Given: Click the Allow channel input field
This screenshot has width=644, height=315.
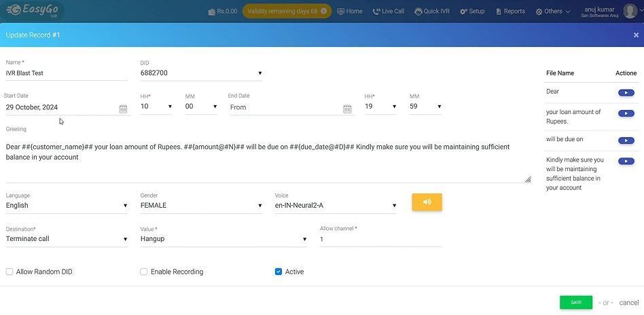Looking at the screenshot, I should (380, 239).
